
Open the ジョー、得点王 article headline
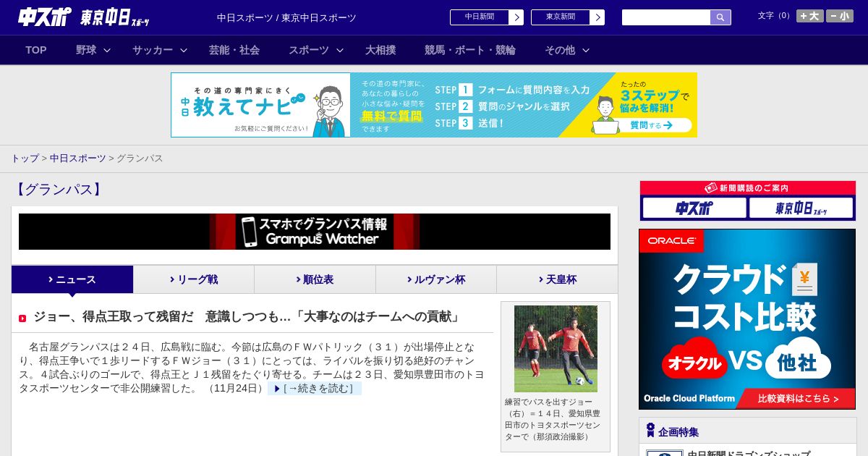[247, 316]
